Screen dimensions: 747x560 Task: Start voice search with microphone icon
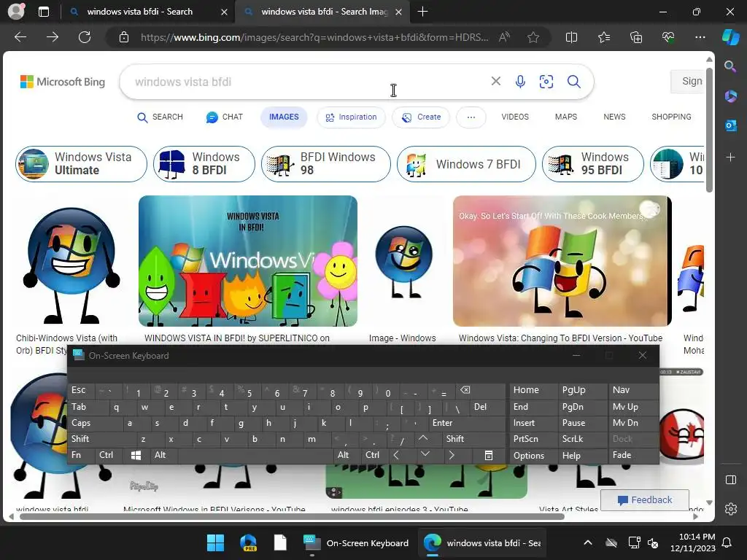(520, 82)
